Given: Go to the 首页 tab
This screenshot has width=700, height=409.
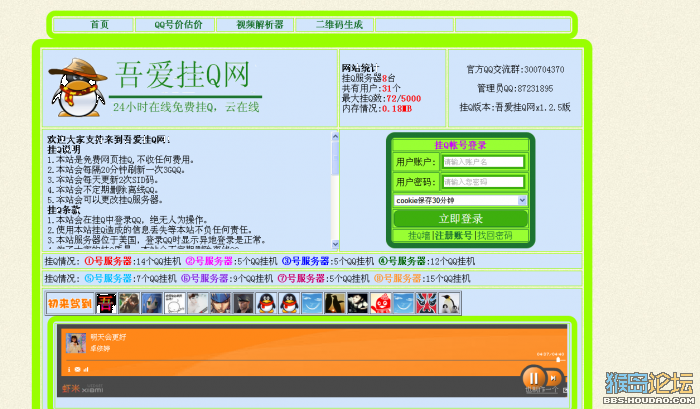Looking at the screenshot, I should (99, 25).
